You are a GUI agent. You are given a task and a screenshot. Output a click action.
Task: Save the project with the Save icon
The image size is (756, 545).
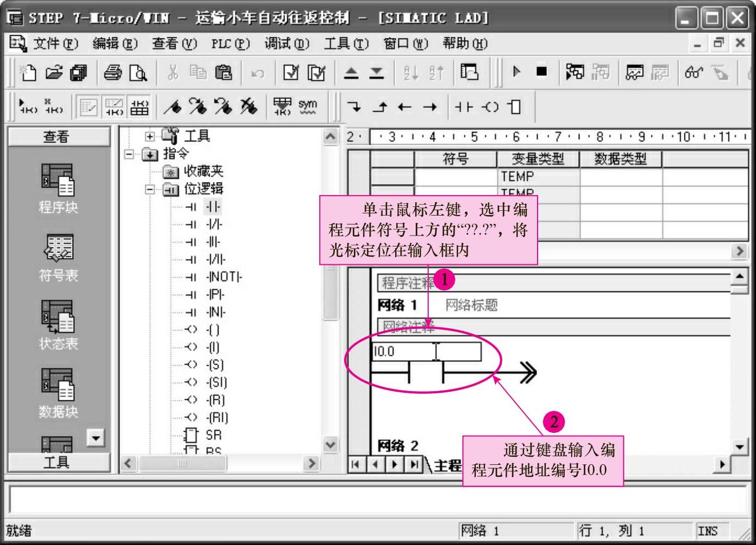click(79, 72)
